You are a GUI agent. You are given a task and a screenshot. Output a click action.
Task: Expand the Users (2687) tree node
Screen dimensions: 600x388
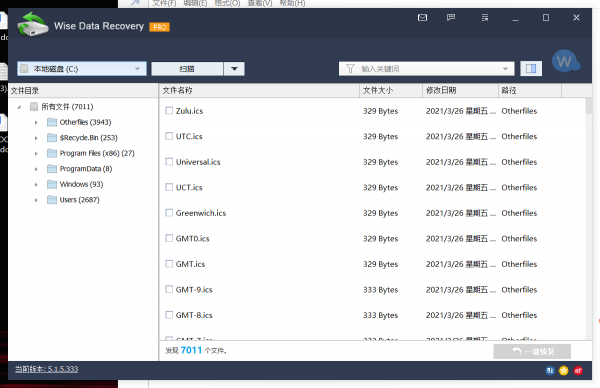[36, 200]
